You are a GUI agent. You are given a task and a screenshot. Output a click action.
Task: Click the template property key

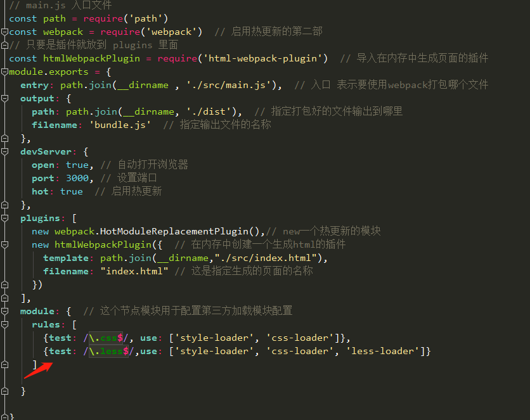point(65,258)
